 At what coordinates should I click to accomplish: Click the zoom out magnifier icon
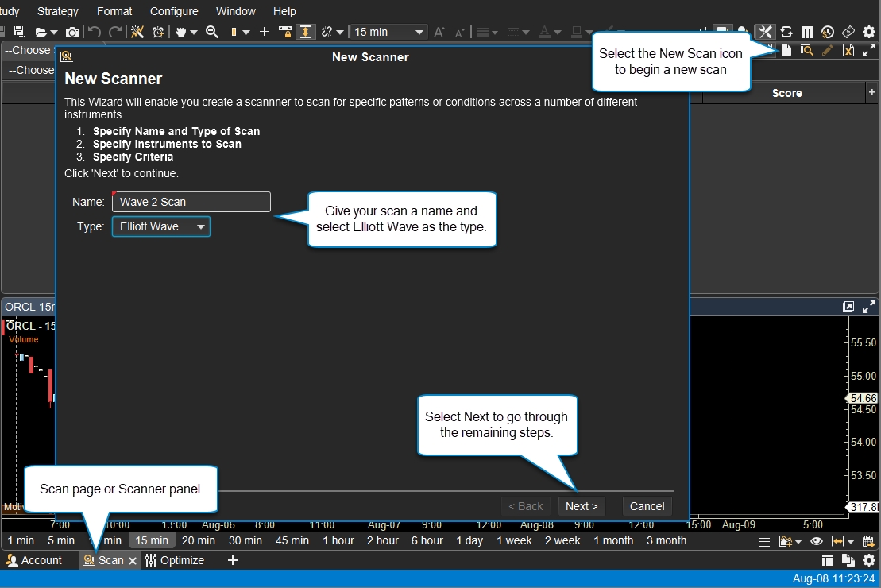pos(212,32)
